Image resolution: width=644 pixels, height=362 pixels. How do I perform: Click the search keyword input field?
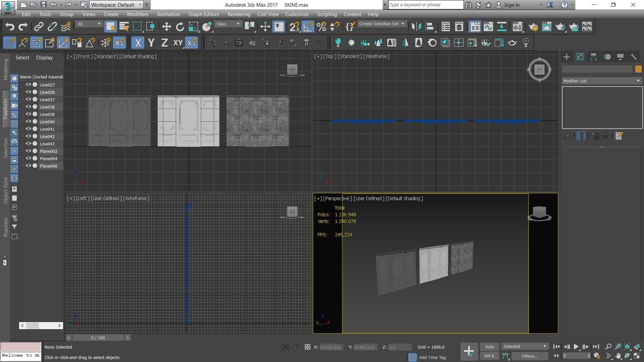pos(426,5)
